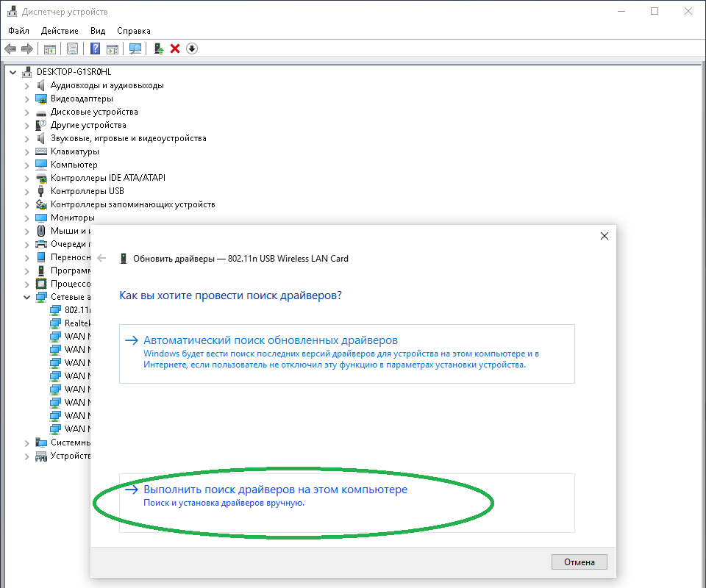
Task: Click the print queues printer icon
Action: (41, 244)
